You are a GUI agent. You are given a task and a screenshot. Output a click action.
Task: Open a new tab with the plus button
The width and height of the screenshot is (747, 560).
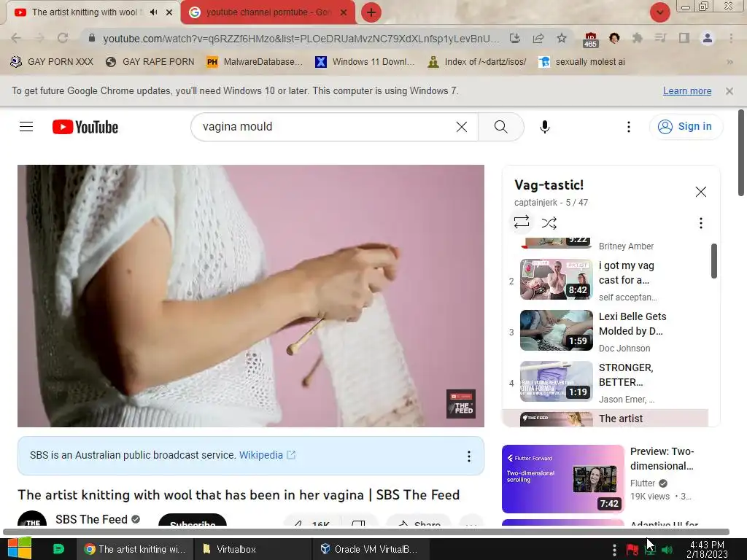371,12
